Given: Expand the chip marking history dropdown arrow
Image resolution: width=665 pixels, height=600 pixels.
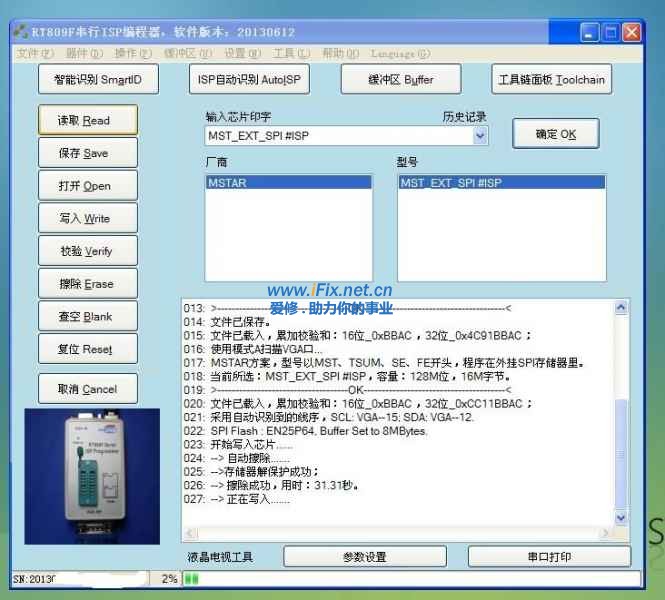Looking at the screenshot, I should point(480,136).
